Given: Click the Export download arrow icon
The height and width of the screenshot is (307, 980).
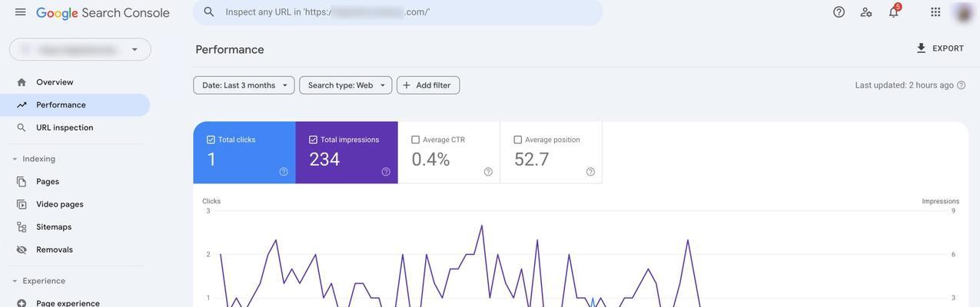Looking at the screenshot, I should (x=921, y=48).
